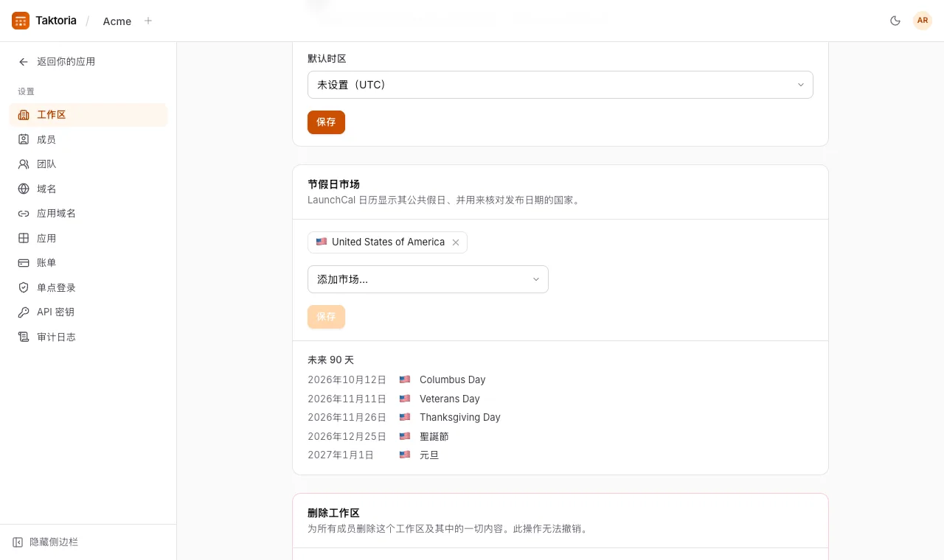Click the Thanksgiving Day holiday entry
The image size is (944, 560).
[x=460, y=417]
